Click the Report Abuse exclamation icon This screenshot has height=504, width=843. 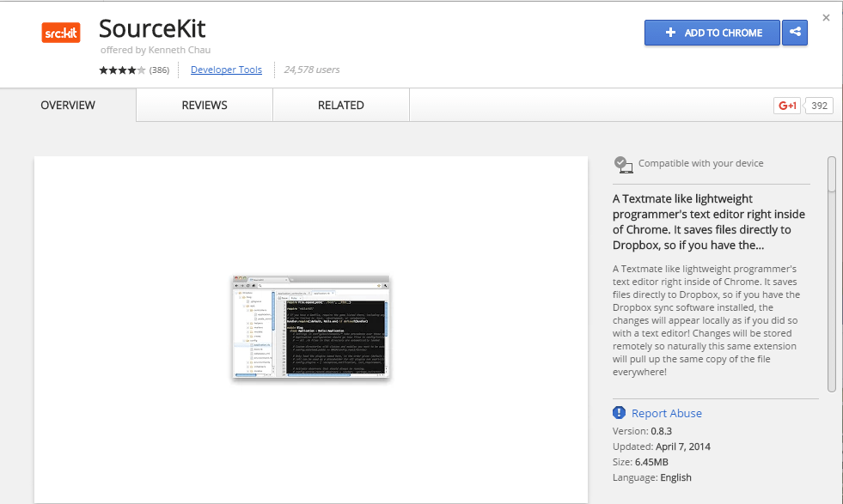tap(619, 413)
